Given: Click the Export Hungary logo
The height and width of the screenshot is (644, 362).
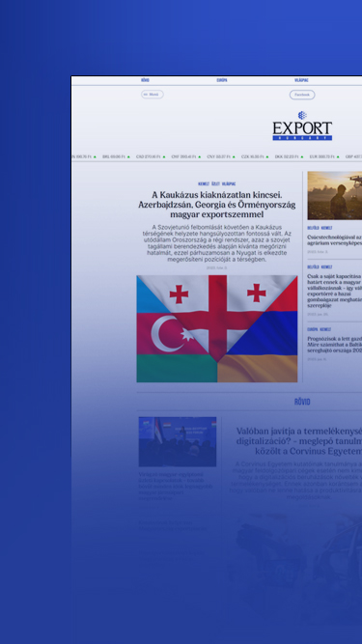Looking at the screenshot, I should (302, 126).
